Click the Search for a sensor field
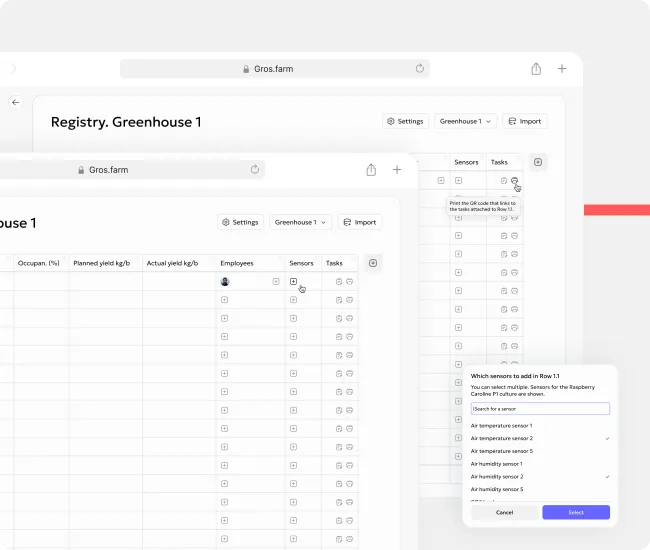Screen dimensions: 650x550 pyautogui.click(x=540, y=409)
